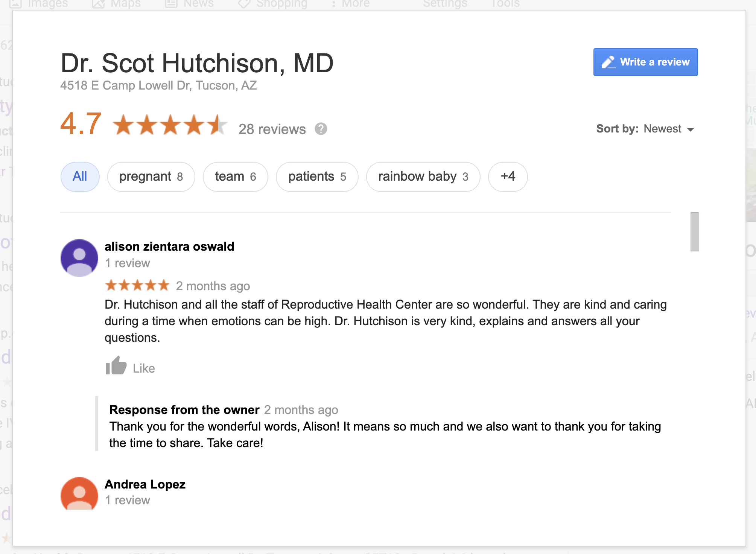The image size is (756, 554).
Task: Click the five-star rating on Alison's review
Action: click(x=137, y=285)
